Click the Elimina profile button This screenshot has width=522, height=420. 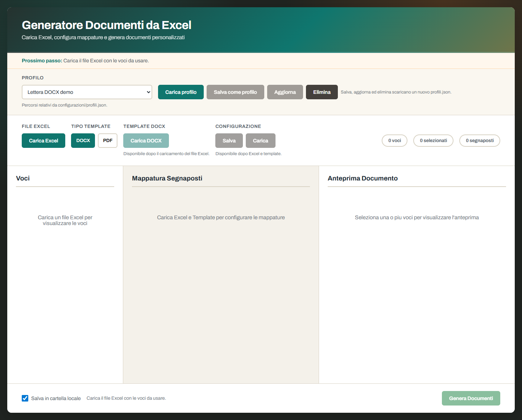coord(322,92)
